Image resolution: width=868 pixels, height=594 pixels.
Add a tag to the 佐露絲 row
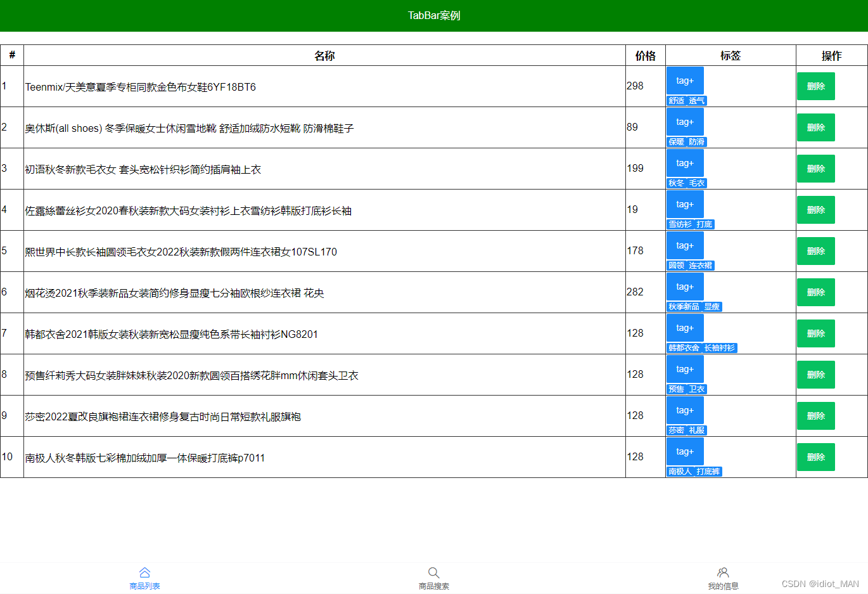pyautogui.click(x=685, y=204)
